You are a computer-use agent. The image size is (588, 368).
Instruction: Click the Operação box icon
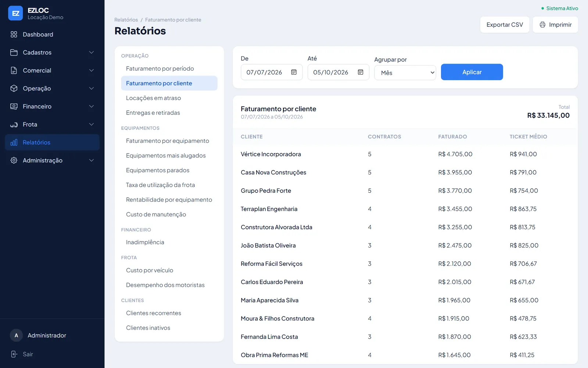14,88
